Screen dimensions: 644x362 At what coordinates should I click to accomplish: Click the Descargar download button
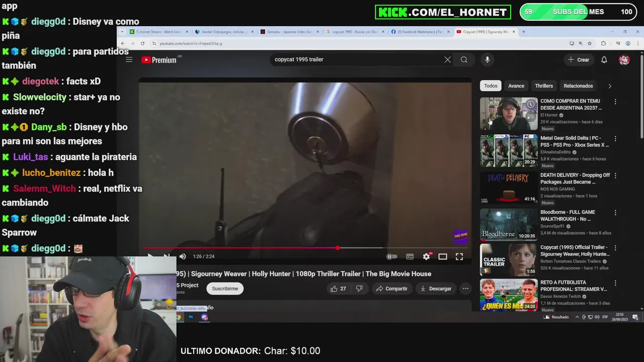[436, 289]
